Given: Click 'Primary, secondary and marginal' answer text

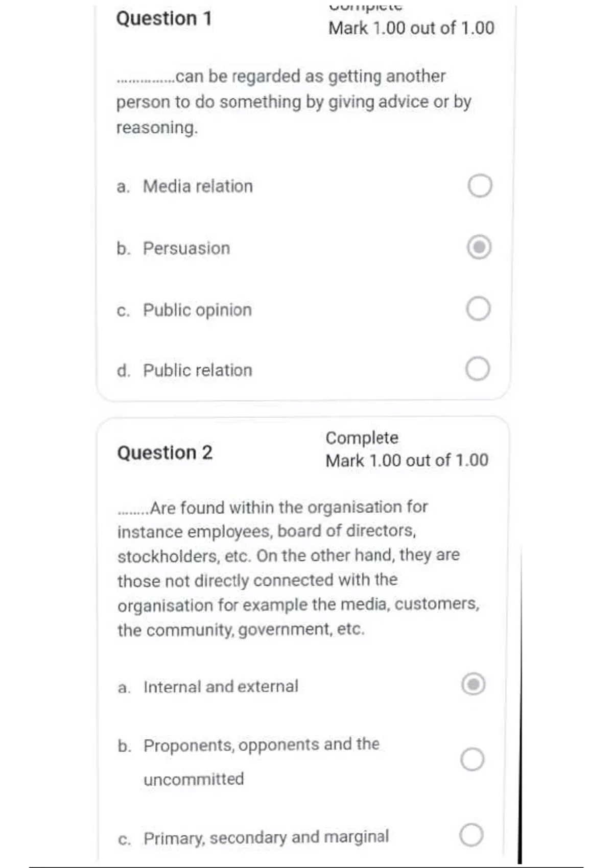Looking at the screenshot, I should point(266,838).
